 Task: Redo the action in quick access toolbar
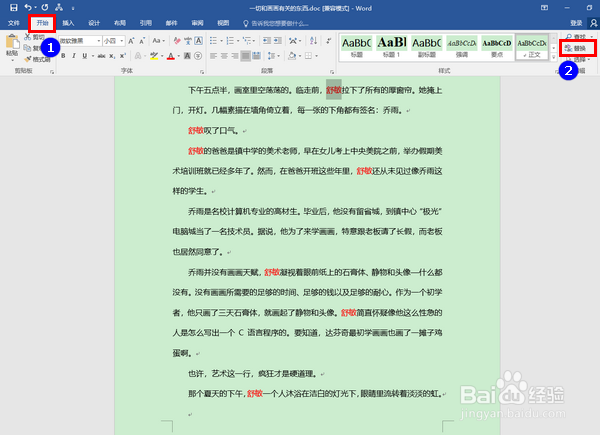coord(45,8)
